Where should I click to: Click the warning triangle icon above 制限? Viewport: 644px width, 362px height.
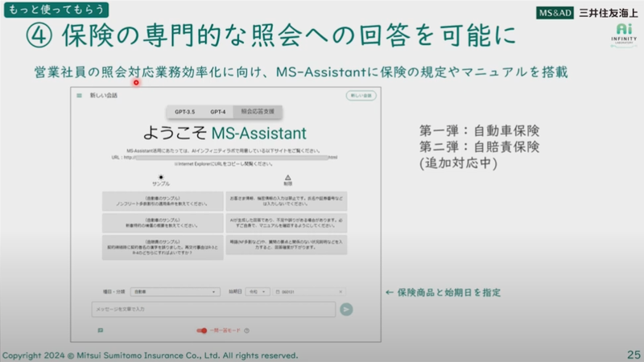pos(288,177)
